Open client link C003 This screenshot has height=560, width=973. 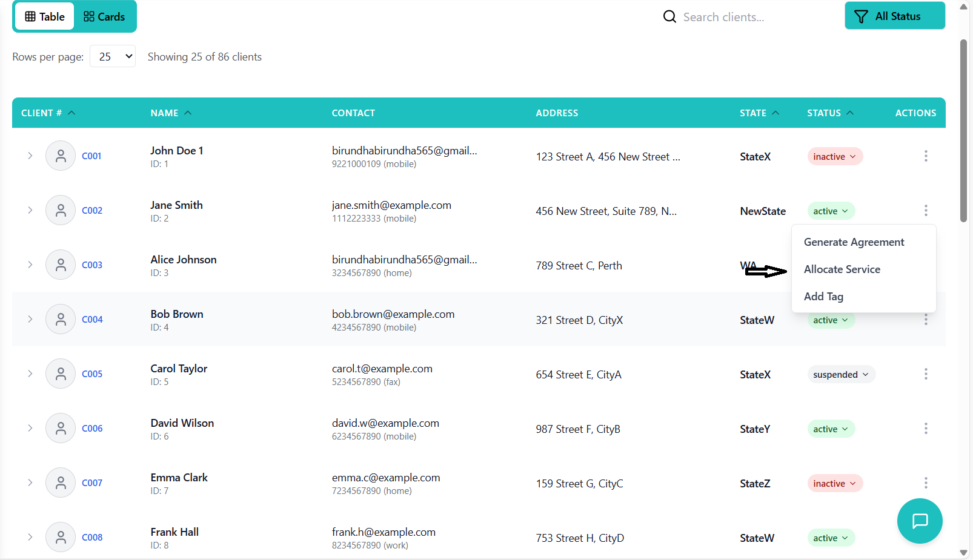[x=92, y=265]
